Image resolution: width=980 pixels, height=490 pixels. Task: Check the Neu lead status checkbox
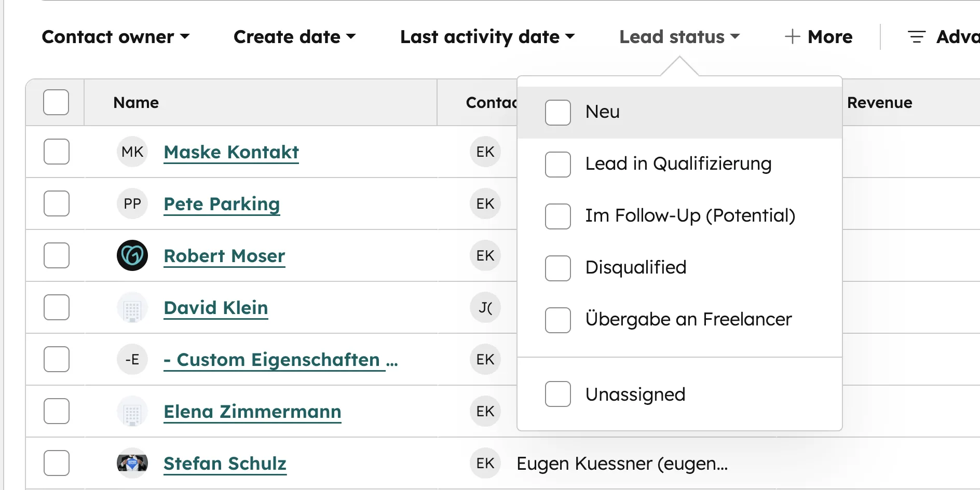[557, 112]
